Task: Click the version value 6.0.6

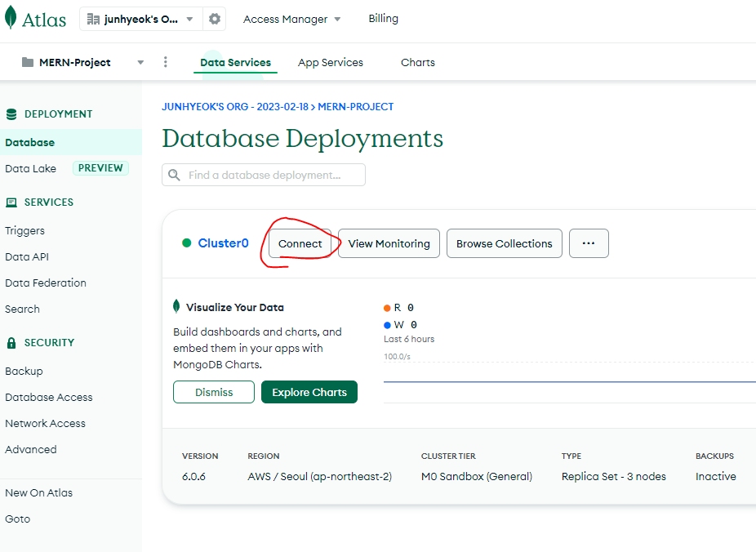Action: [193, 476]
